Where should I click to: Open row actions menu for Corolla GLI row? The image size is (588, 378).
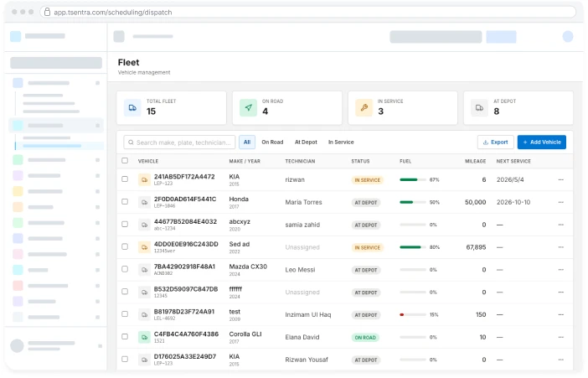[561, 338]
